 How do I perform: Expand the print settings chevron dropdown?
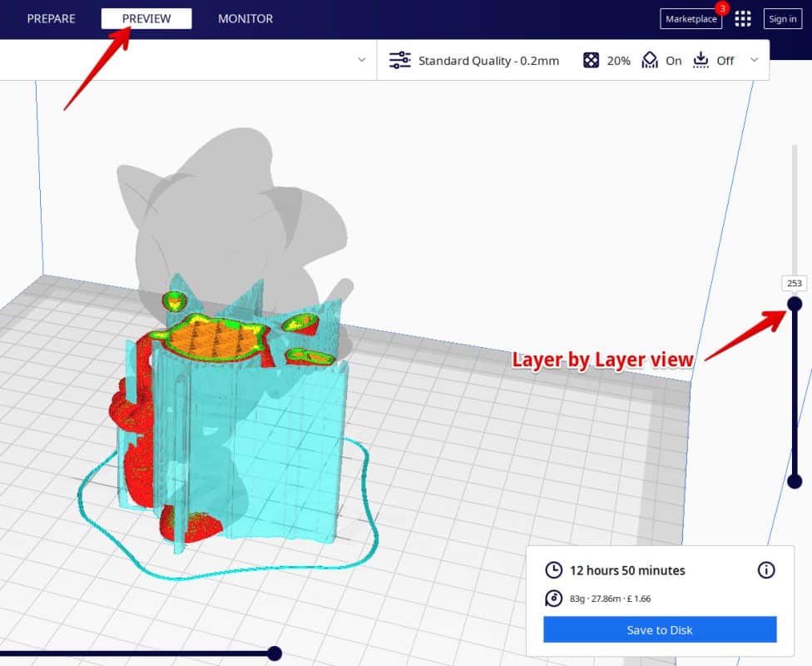pos(754,60)
